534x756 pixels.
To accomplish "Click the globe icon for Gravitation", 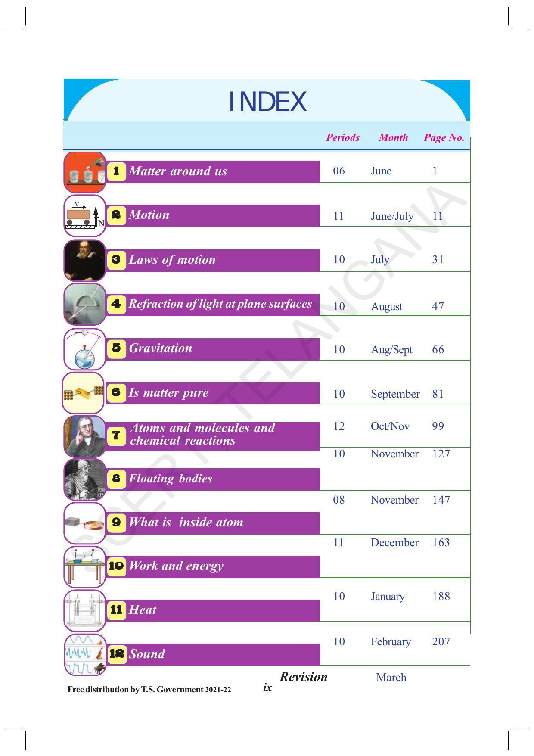I will point(85,349).
